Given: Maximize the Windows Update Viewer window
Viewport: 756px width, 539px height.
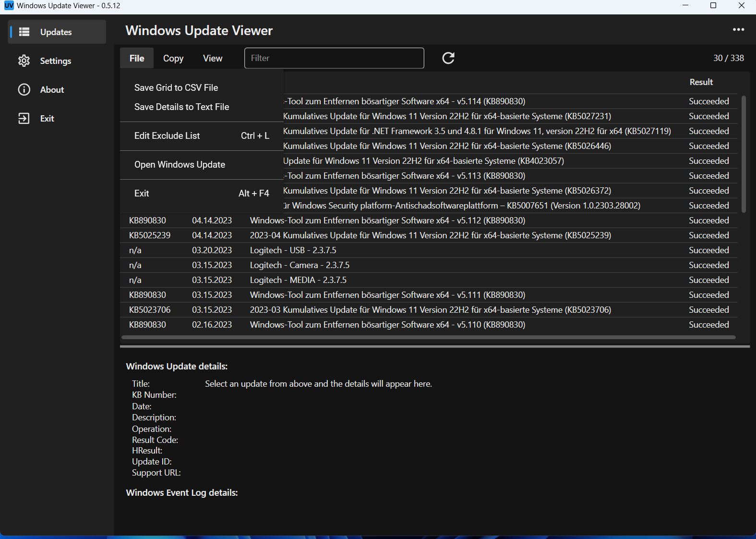Looking at the screenshot, I should click(713, 6).
